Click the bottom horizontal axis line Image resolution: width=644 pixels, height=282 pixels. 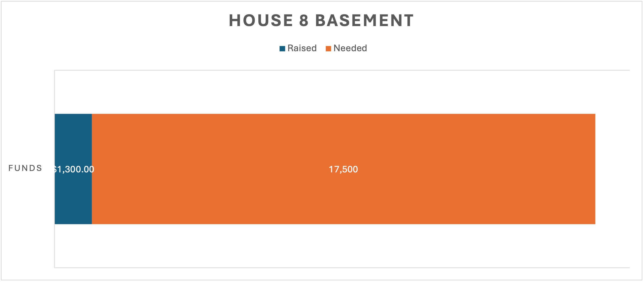(x=342, y=268)
